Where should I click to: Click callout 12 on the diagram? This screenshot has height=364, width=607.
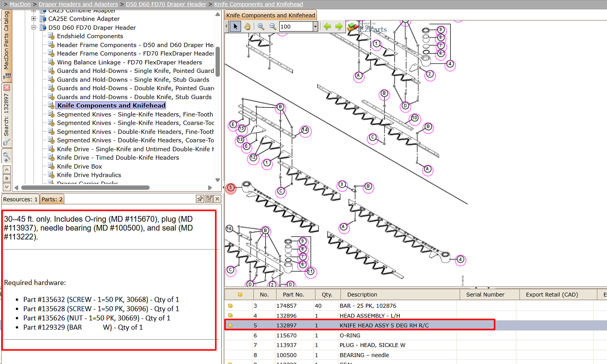(x=253, y=157)
